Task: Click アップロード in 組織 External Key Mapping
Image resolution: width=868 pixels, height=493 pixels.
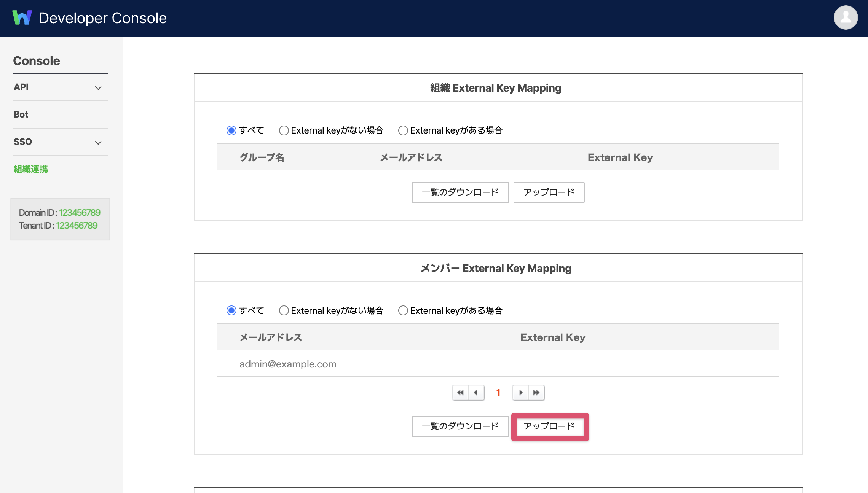Action: pyautogui.click(x=549, y=192)
